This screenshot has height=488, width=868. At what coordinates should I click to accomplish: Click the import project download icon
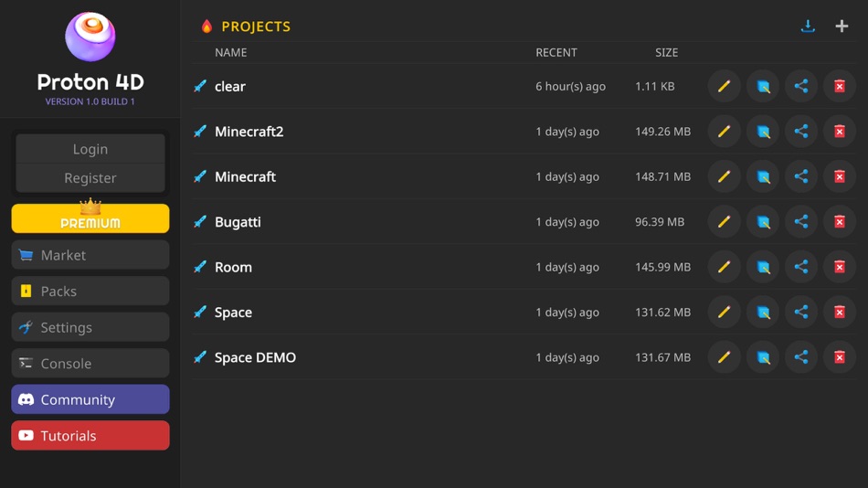click(808, 26)
